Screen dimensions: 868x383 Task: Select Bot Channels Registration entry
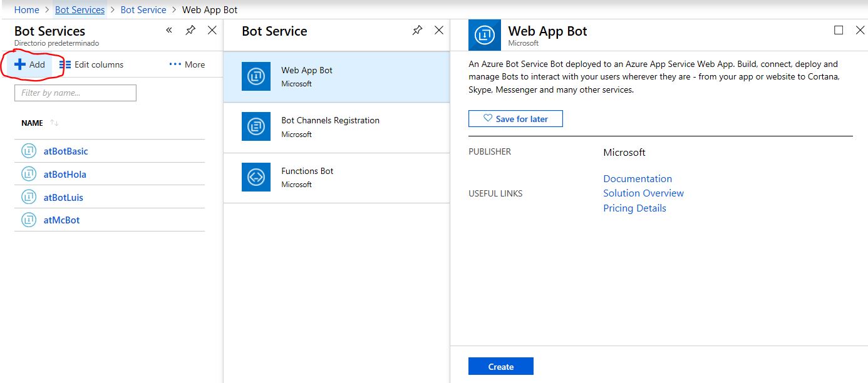point(336,127)
